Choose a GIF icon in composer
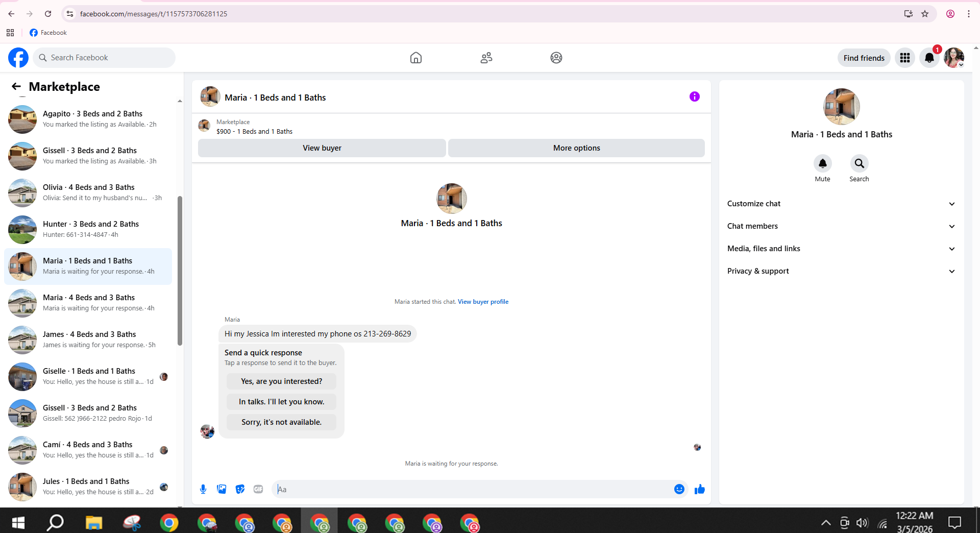Screen dimensions: 980x533 258,489
